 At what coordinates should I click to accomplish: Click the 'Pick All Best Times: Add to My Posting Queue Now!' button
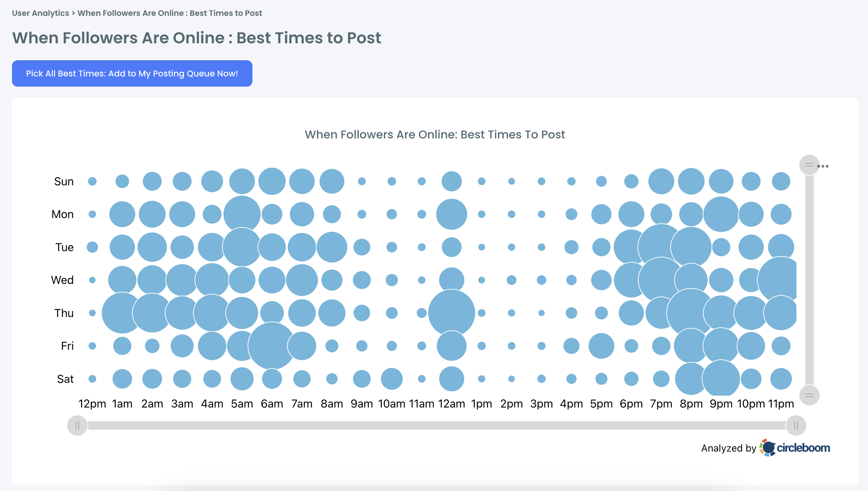coord(132,73)
